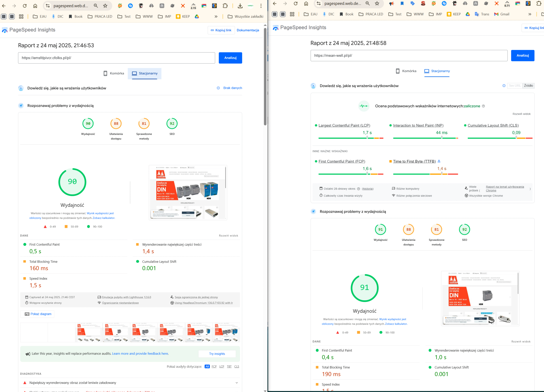Open Chrome three-dot menu in left browser
This screenshot has height=392, width=544.
(x=261, y=6)
